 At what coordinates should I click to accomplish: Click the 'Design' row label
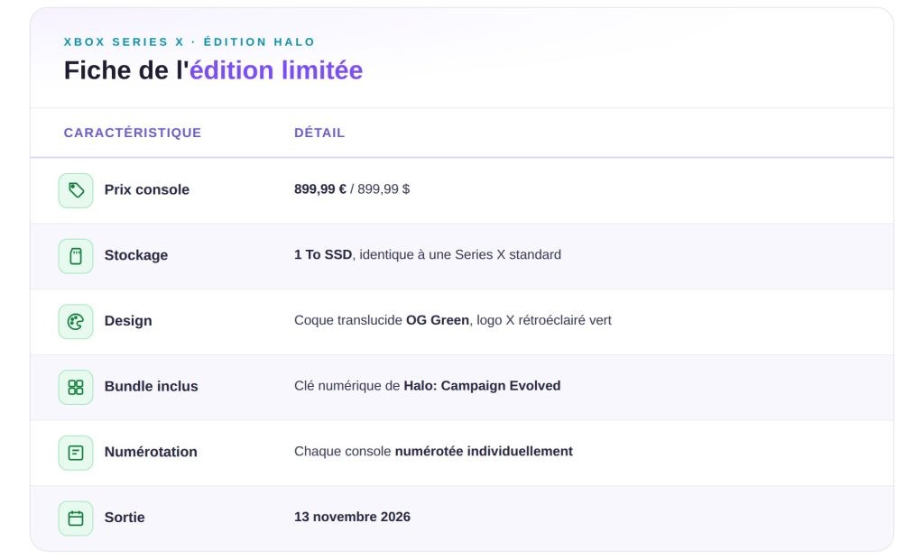(x=128, y=320)
